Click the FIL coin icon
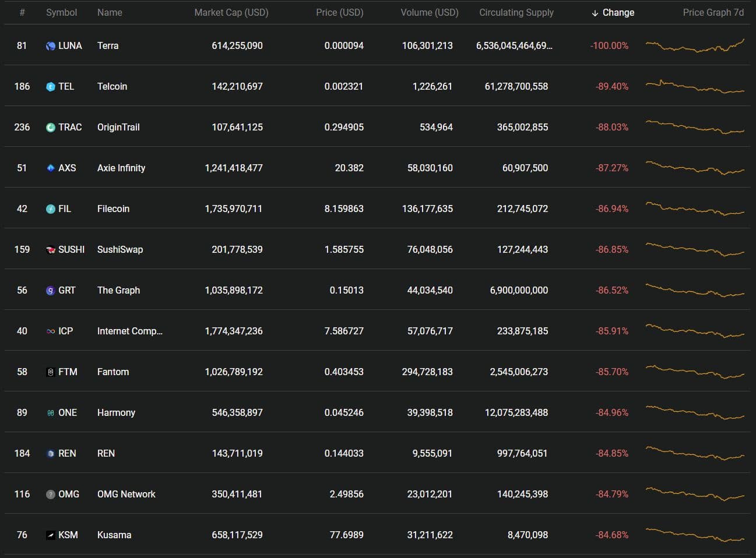Screen dimensions: 756x558 (51, 209)
